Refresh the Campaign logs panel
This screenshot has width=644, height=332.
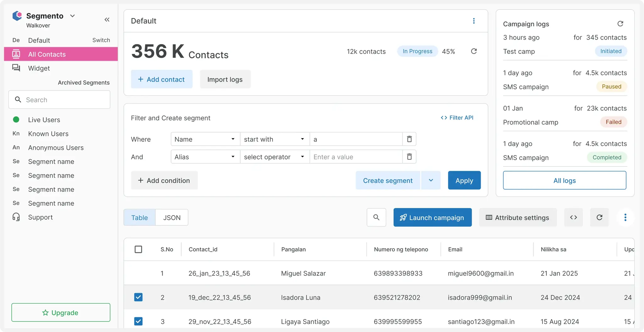620,24
